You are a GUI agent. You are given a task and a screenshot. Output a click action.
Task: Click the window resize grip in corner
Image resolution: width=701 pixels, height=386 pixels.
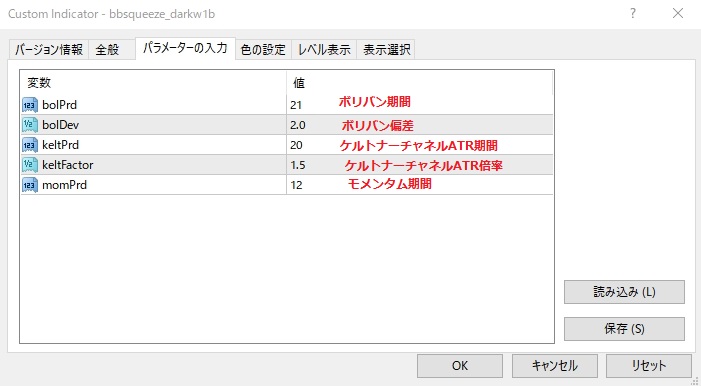(695, 381)
